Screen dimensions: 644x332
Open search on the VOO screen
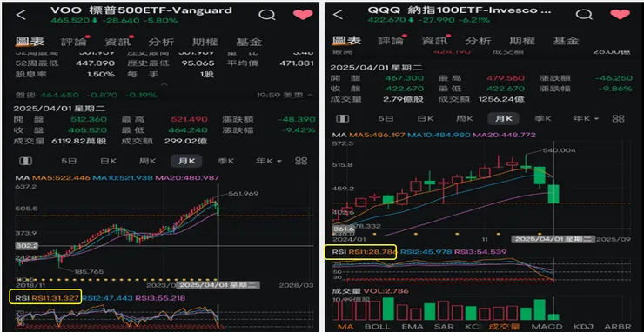tap(266, 15)
